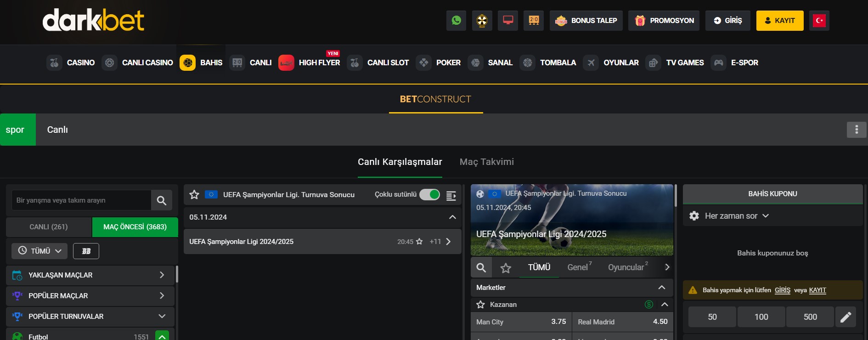Select MAÇ ÖNCESİ (3683) tab

click(135, 227)
